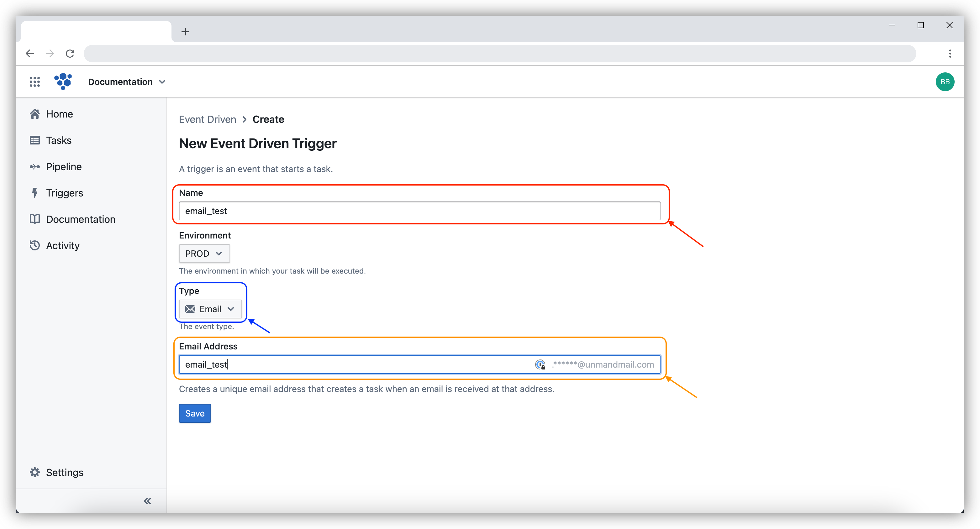
Task: Click the Tasks navigation icon
Action: point(34,140)
